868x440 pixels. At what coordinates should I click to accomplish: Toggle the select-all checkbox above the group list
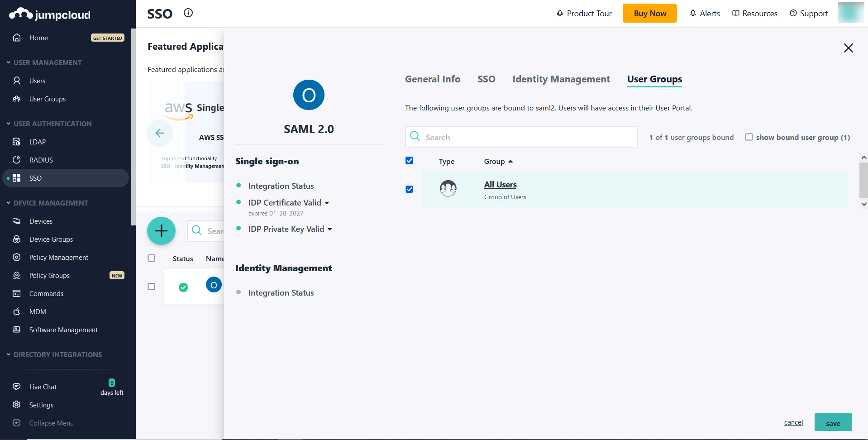click(x=409, y=161)
